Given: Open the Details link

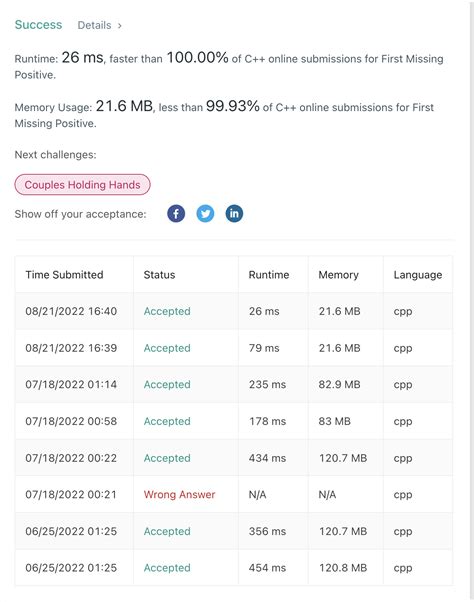Looking at the screenshot, I should (x=94, y=25).
